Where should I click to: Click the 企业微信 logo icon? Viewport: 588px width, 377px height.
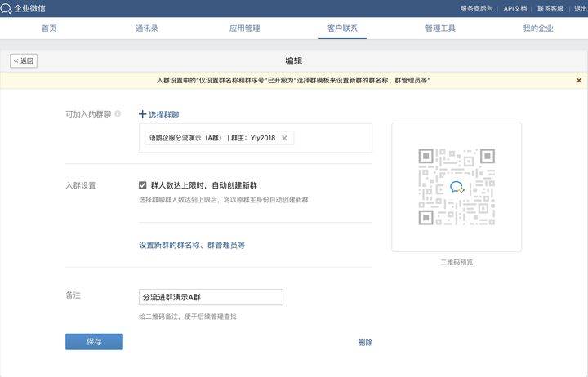(x=7, y=8)
